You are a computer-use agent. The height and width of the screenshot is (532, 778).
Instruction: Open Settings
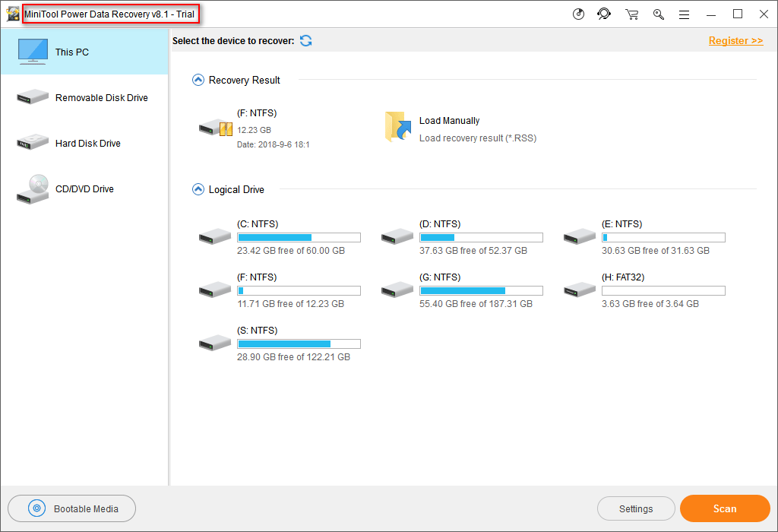(x=636, y=509)
